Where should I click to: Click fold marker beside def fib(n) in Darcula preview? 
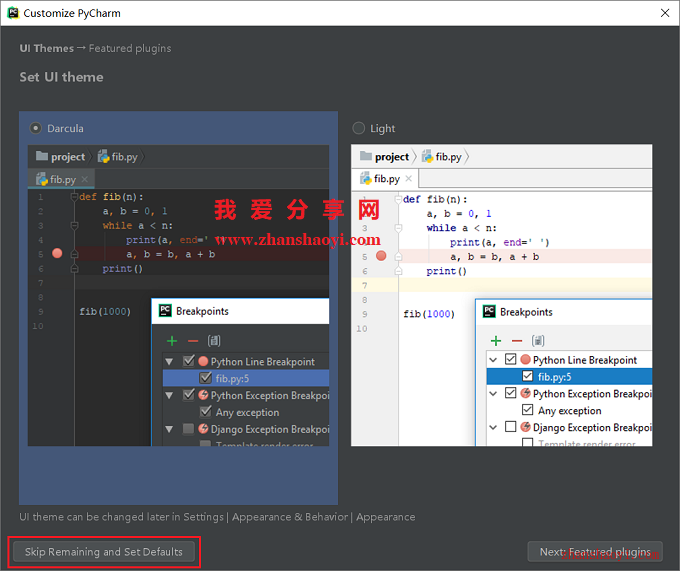(x=74, y=197)
